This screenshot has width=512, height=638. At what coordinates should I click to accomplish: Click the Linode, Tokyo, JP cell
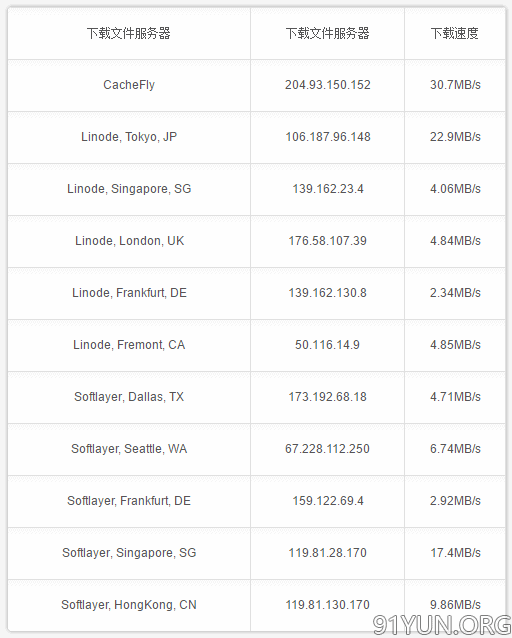tap(129, 137)
